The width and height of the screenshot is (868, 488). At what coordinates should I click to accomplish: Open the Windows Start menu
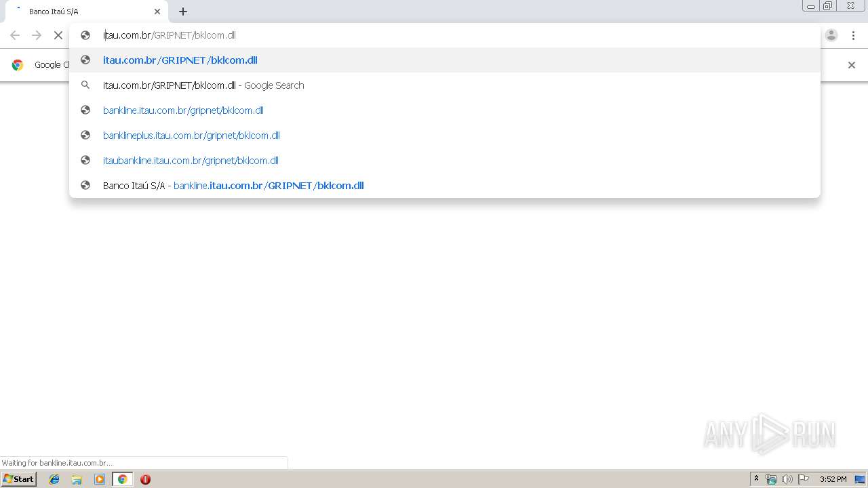[x=19, y=479]
